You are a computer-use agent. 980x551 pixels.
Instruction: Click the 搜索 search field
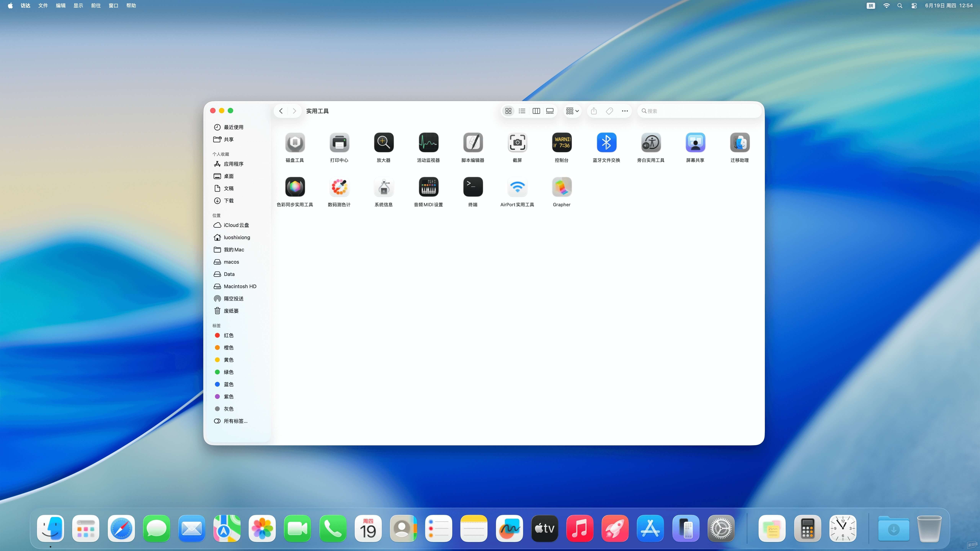(x=699, y=111)
